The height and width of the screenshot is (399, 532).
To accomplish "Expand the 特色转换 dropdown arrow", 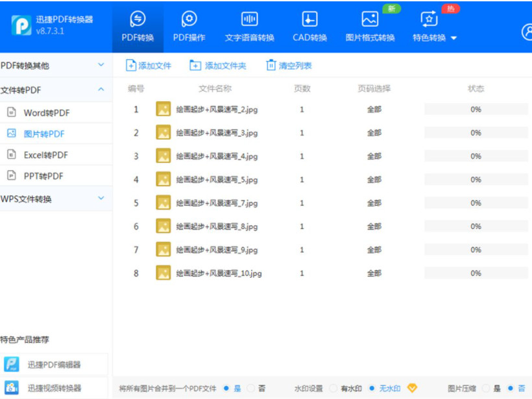I will tap(453, 38).
